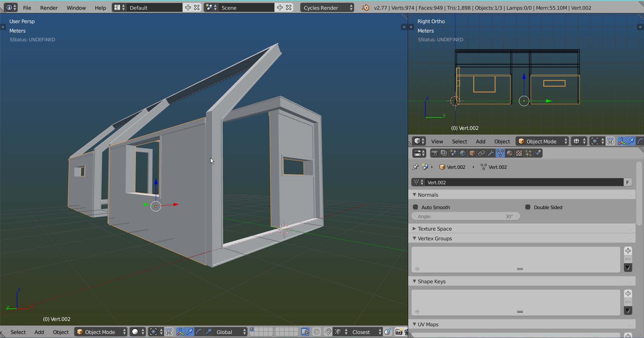Open the pivot point dropdown in the bottom header

point(156,332)
